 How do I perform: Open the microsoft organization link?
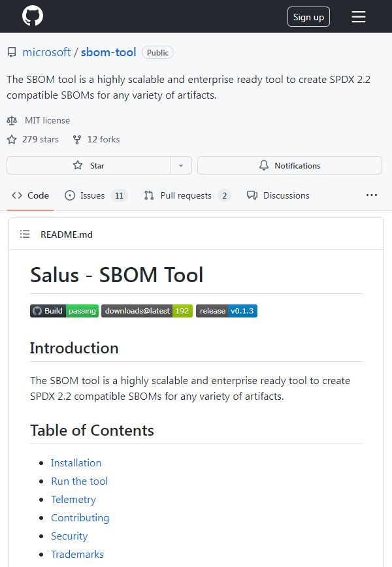pos(46,52)
